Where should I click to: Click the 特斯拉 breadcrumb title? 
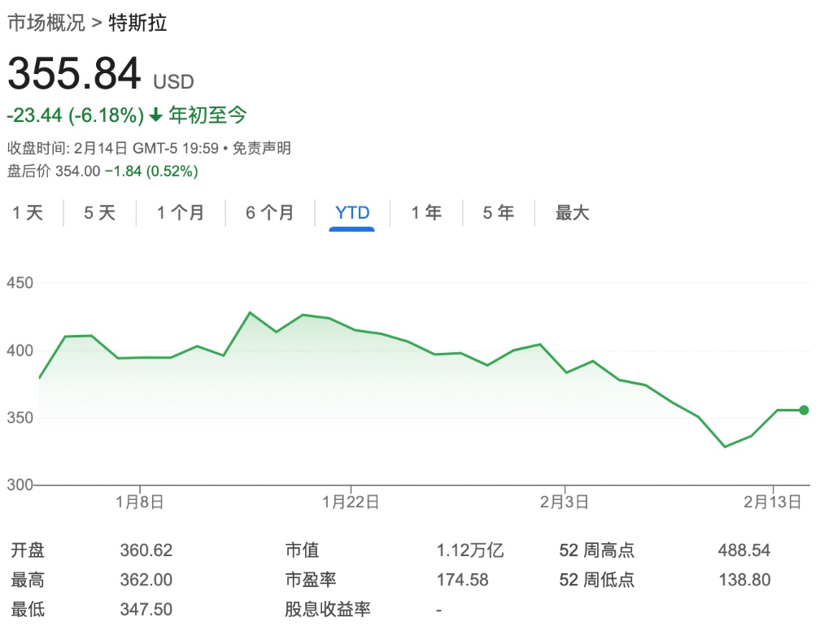(x=137, y=23)
